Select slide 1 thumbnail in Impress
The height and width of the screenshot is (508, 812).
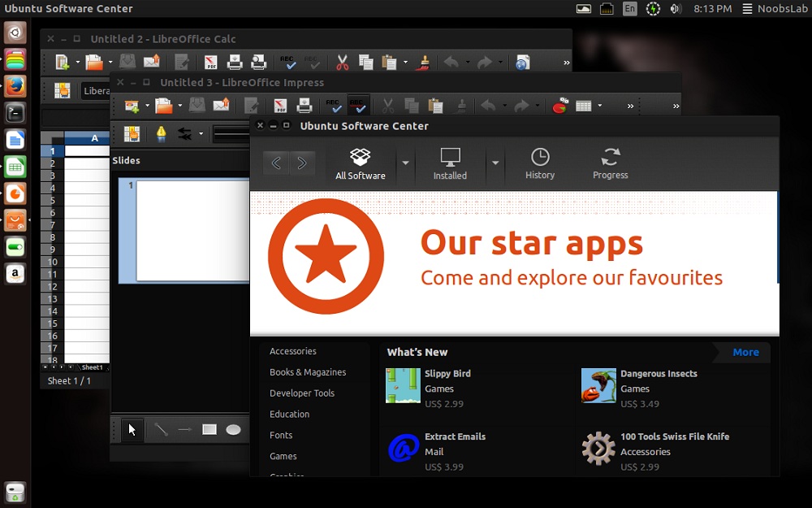tap(192, 230)
